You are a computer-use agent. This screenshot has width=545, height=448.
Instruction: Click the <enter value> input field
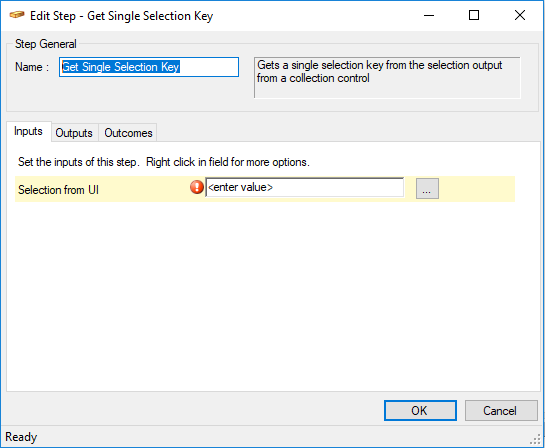tap(304, 188)
